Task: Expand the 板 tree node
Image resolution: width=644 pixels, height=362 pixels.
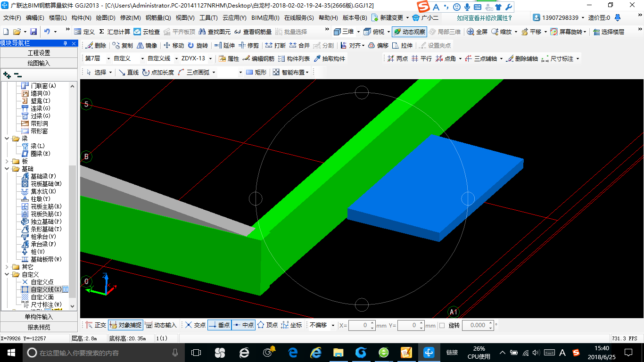Action: tap(7, 161)
